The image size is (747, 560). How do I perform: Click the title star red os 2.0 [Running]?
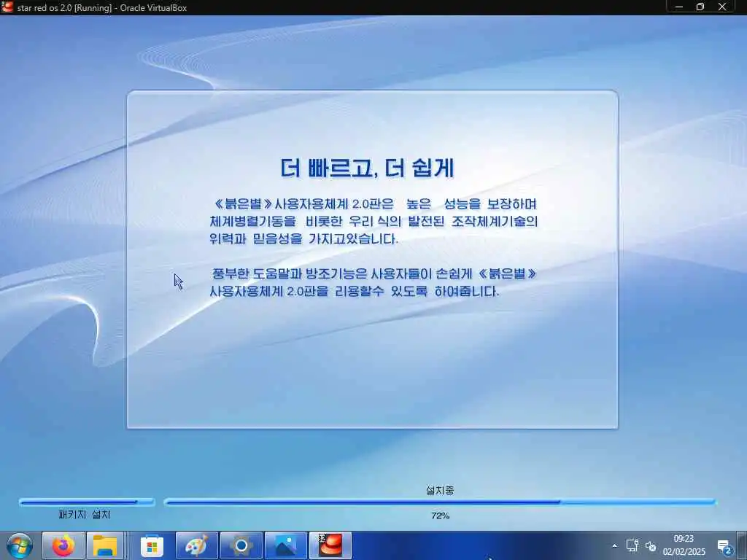64,7
